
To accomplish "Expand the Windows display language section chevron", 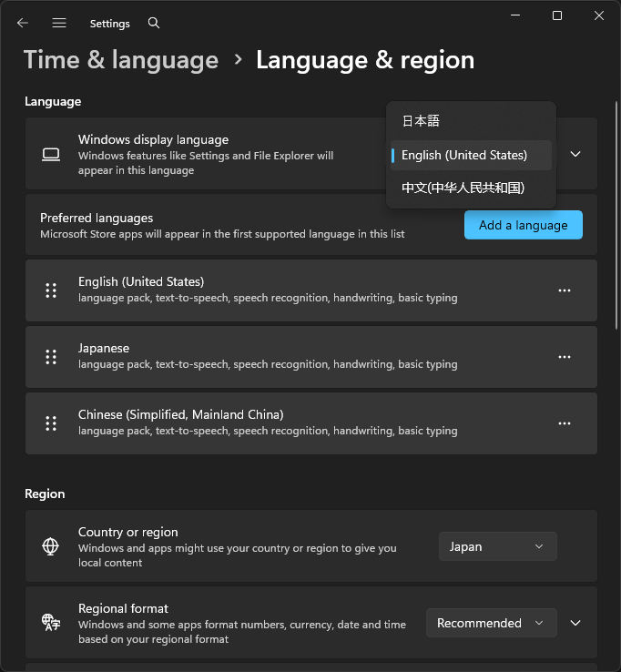I will (x=575, y=154).
